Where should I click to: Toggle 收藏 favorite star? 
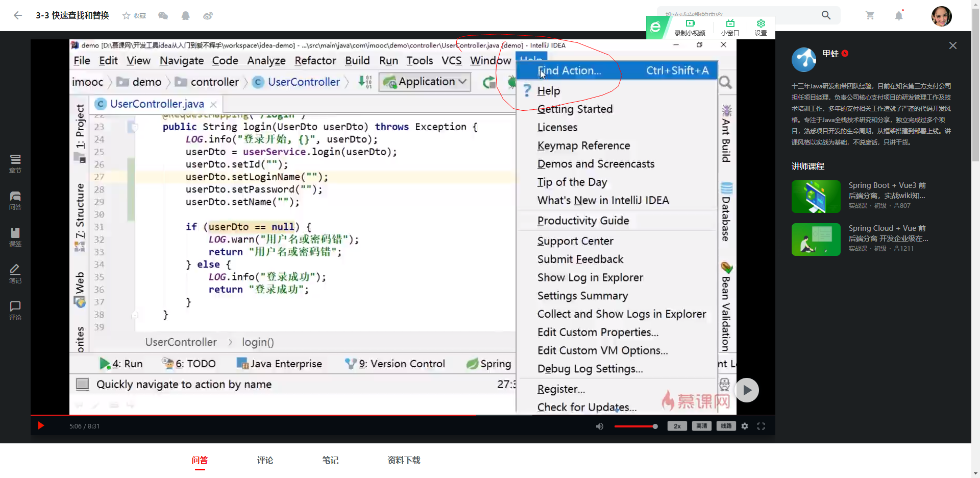pos(134,16)
